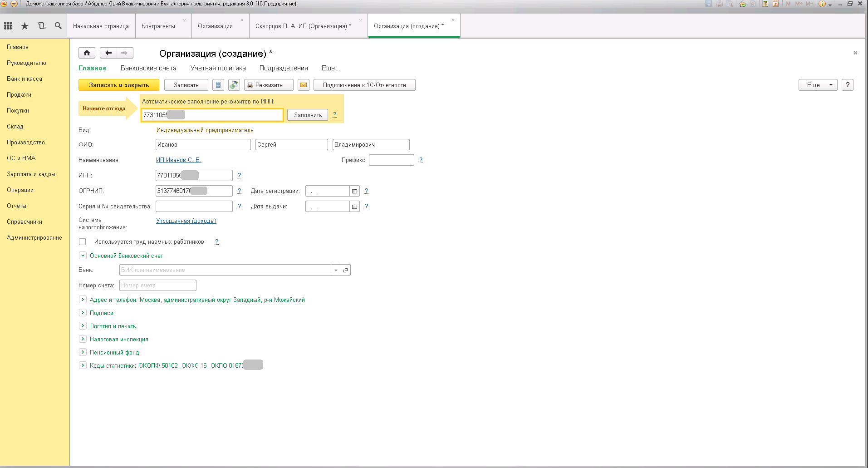Open Банк и касса sidebar section
868x468 pixels.
(x=25, y=79)
